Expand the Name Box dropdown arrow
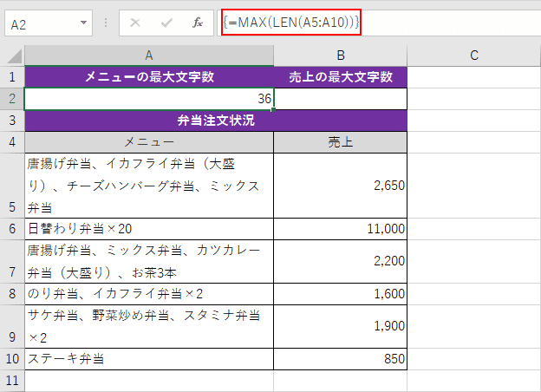Viewport: 541px width, 392px height. (83, 23)
